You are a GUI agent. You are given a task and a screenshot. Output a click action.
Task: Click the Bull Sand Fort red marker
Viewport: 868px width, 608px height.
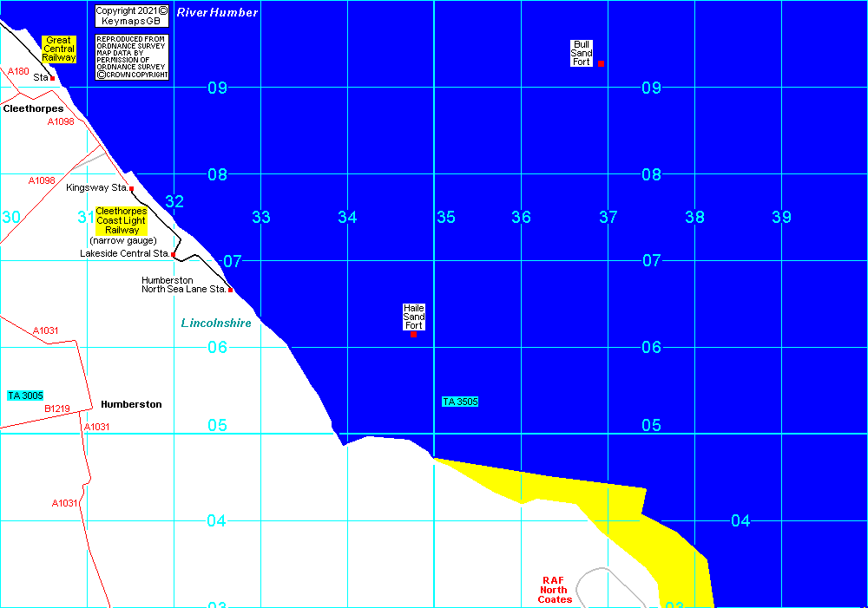click(601, 63)
